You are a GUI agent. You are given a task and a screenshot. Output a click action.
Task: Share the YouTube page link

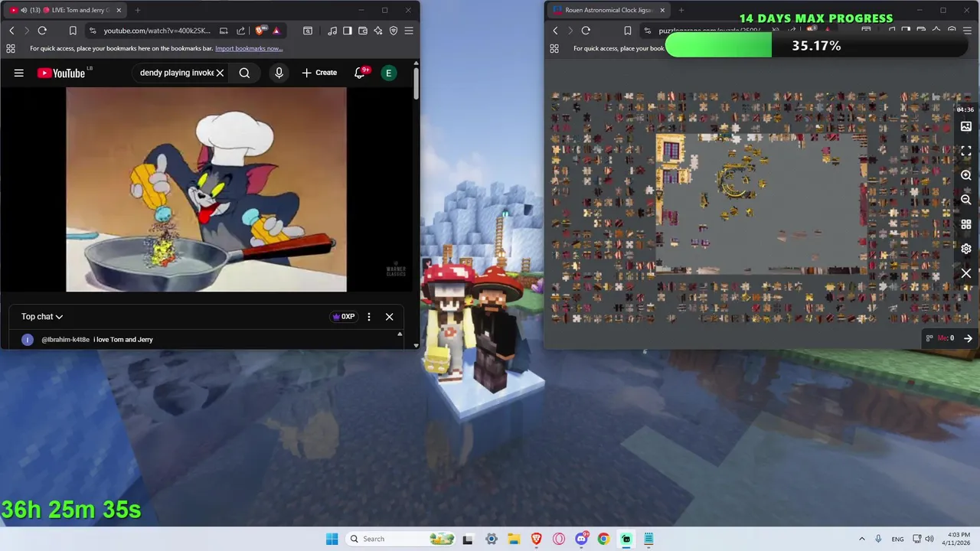pos(240,31)
